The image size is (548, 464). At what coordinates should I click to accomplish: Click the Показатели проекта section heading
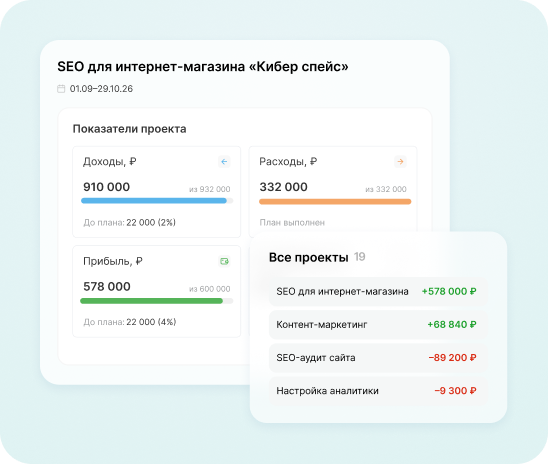pyautogui.click(x=129, y=129)
